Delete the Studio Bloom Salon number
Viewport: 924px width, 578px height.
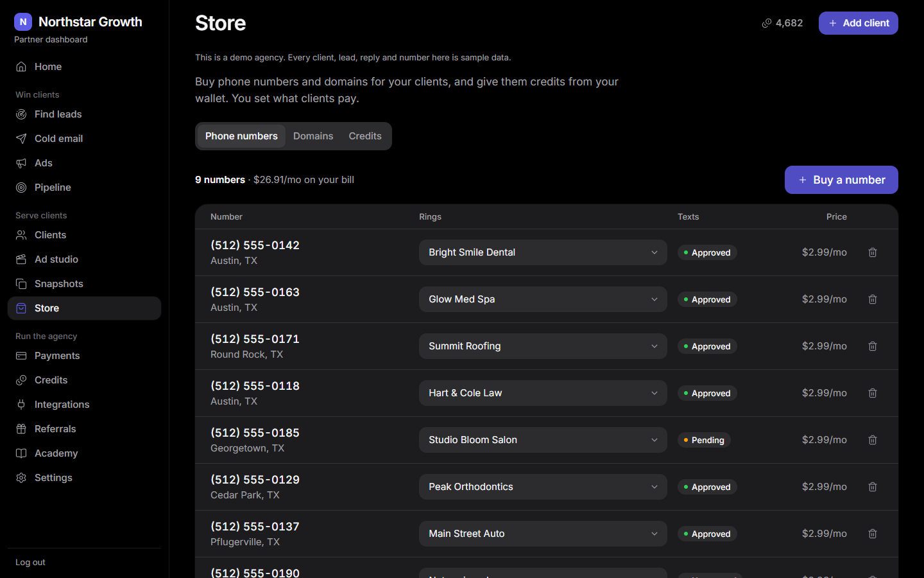coord(873,440)
